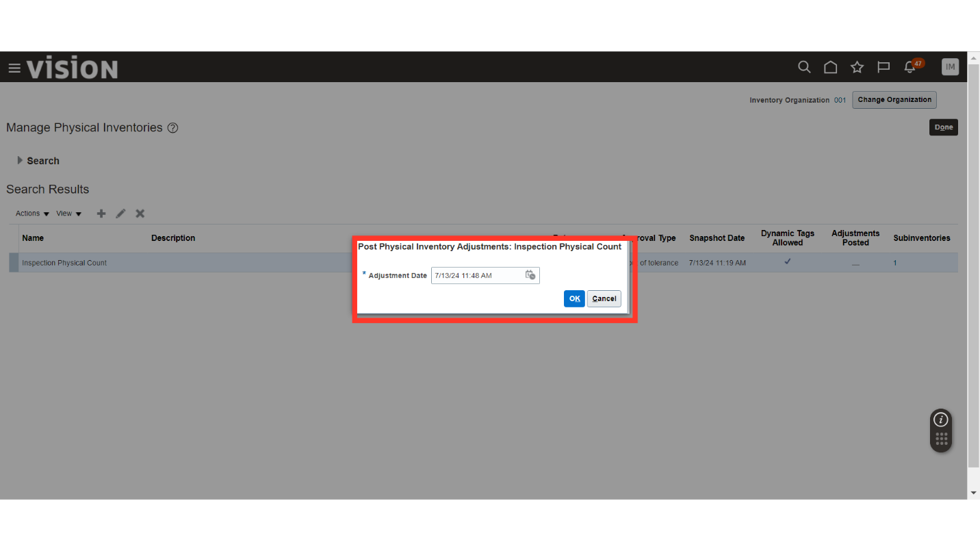Open the IM user profile menu

(950, 66)
